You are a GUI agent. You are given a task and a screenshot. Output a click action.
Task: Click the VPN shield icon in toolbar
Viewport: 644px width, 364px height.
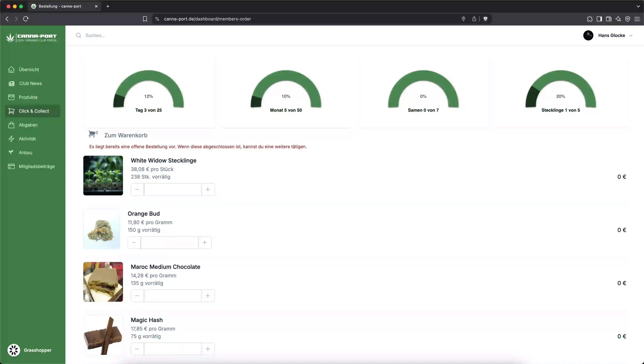[x=628, y=19]
